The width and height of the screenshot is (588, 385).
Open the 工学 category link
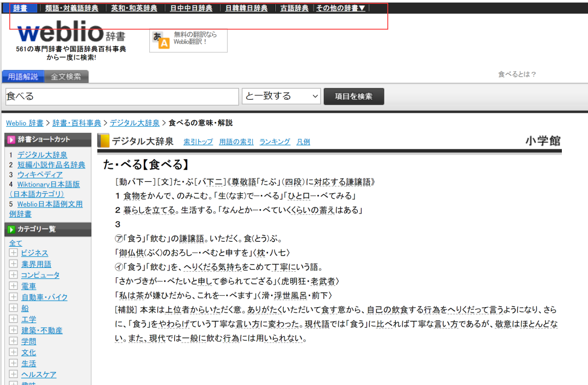tap(28, 319)
